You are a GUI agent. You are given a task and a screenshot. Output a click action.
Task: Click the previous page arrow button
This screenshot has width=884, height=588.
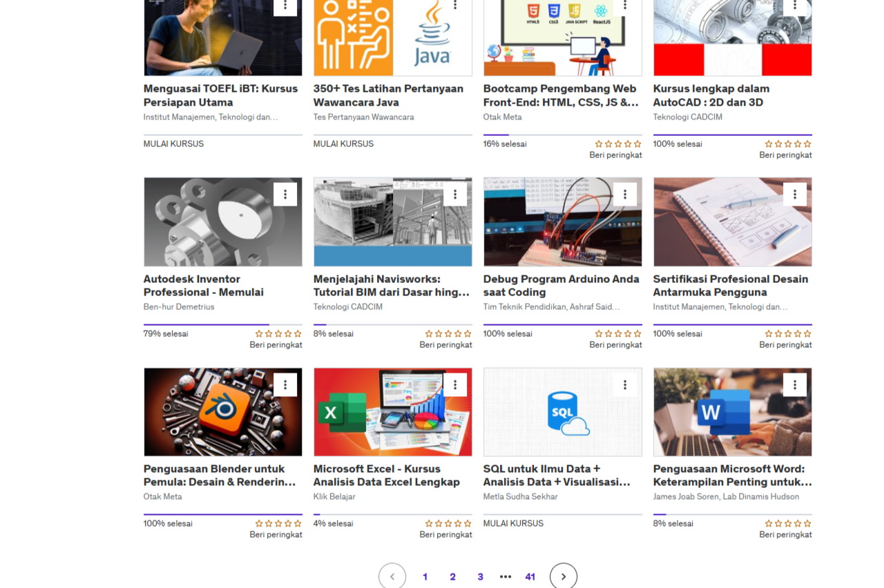coord(392,576)
